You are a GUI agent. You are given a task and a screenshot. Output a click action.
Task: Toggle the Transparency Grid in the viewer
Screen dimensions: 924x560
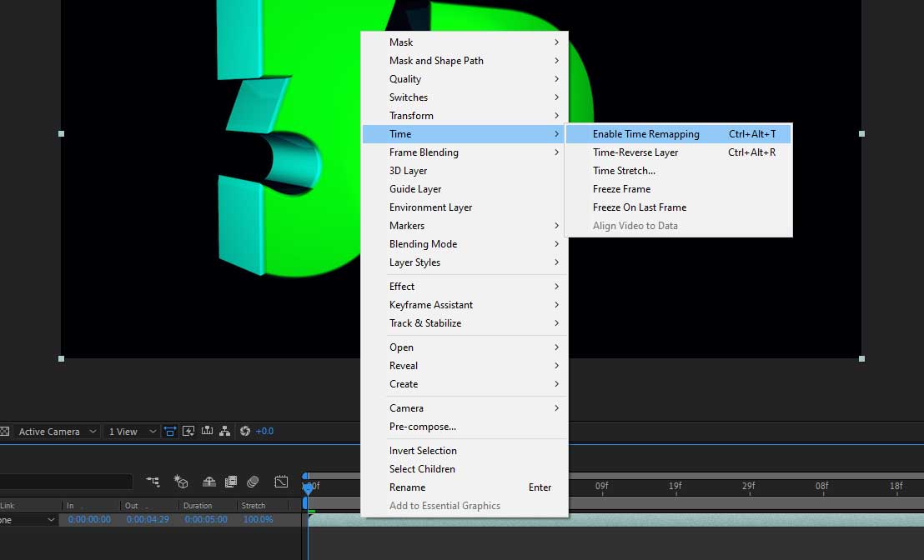click(x=5, y=431)
